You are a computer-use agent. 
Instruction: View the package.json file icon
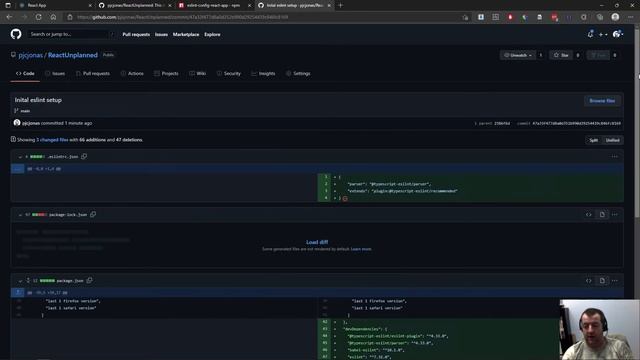tap(602, 280)
